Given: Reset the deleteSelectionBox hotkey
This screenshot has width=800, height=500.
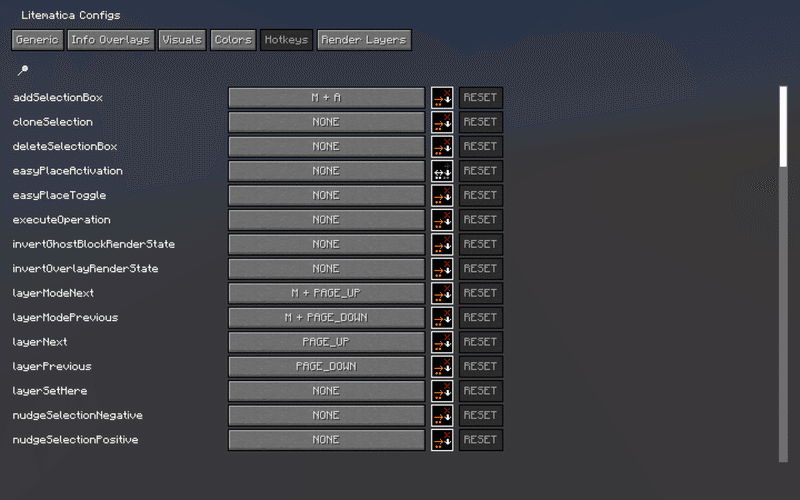Looking at the screenshot, I should click(x=481, y=146).
